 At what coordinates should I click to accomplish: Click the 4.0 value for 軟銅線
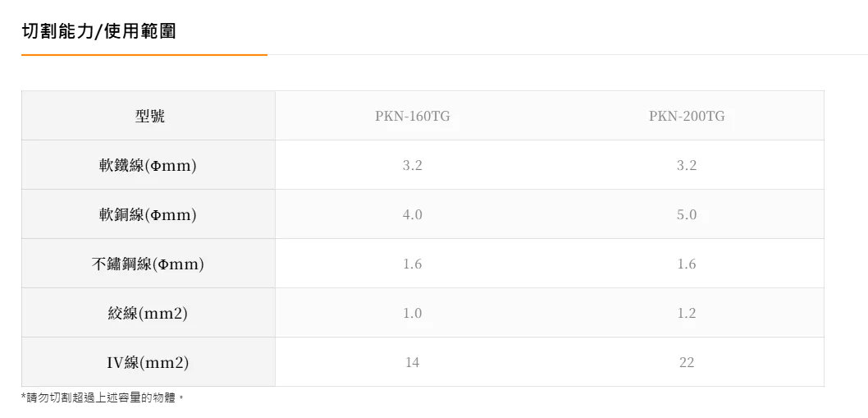(413, 215)
